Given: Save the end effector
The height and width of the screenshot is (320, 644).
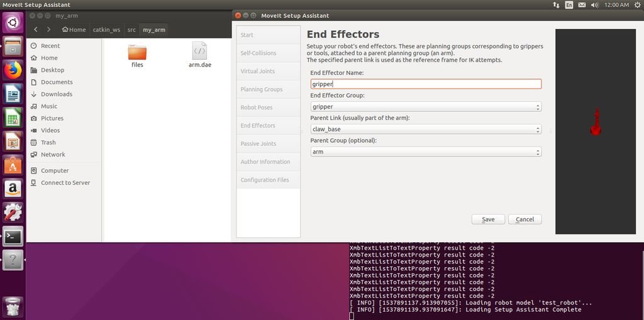Looking at the screenshot, I should coord(488,219).
